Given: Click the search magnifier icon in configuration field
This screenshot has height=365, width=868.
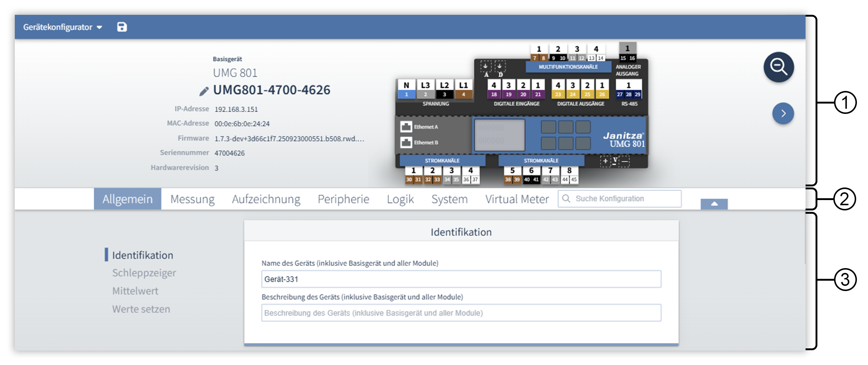Looking at the screenshot, I should pyautogui.click(x=566, y=199).
